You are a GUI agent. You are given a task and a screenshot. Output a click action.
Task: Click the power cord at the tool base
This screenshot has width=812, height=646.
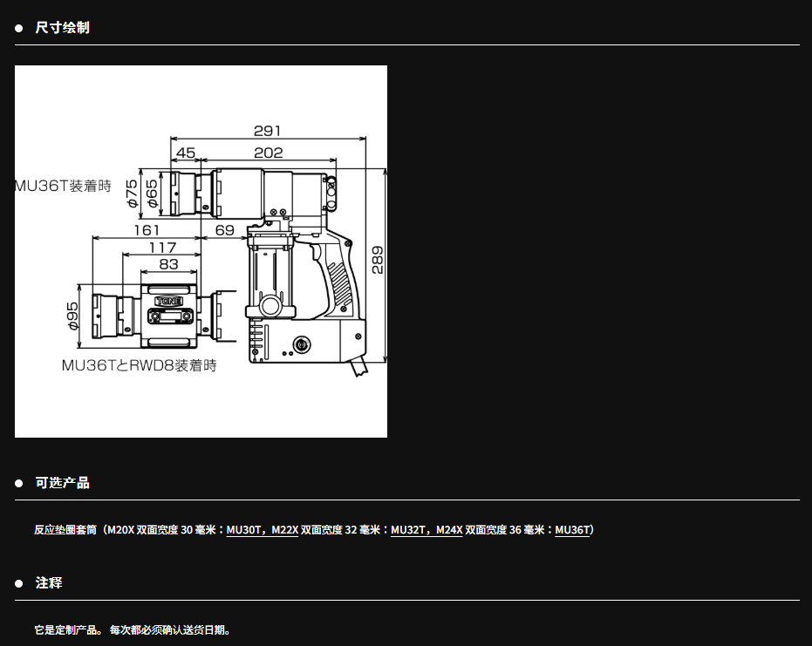359,367
